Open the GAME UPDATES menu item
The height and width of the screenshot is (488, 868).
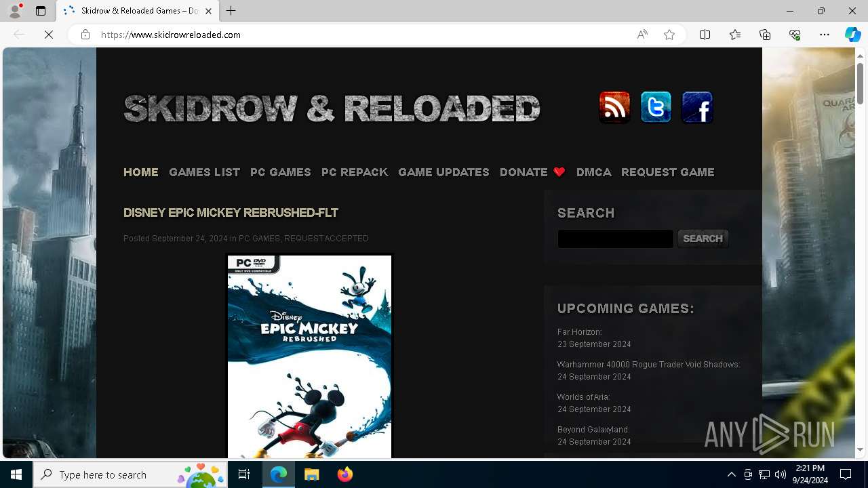click(443, 172)
